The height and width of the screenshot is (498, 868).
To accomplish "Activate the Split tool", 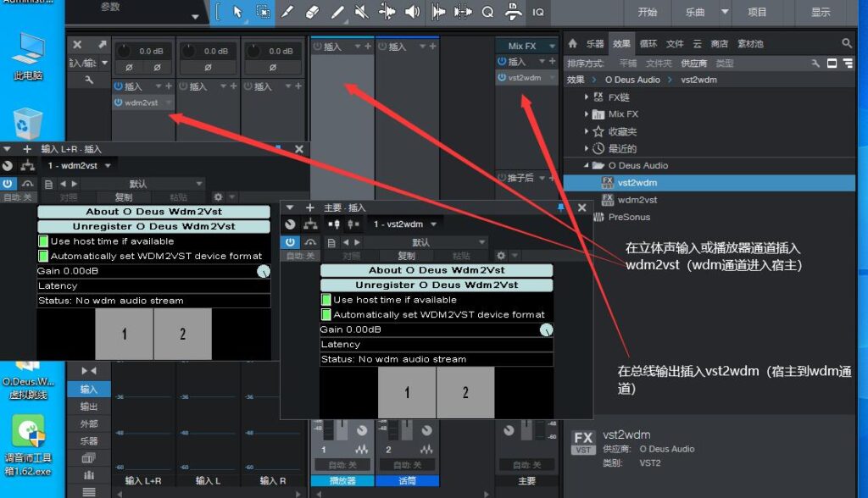I will (287, 13).
